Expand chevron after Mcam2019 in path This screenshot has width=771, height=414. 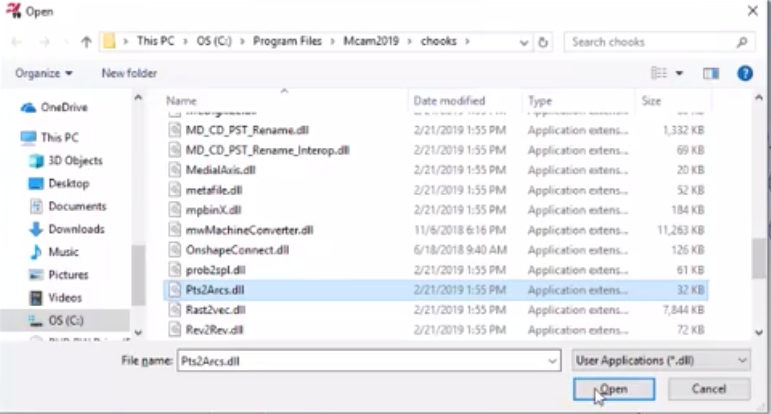tap(409, 41)
